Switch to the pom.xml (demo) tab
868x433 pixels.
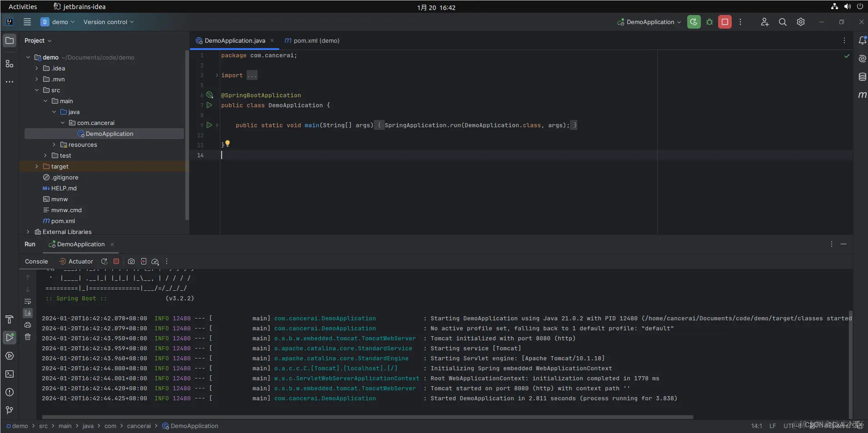click(x=312, y=40)
